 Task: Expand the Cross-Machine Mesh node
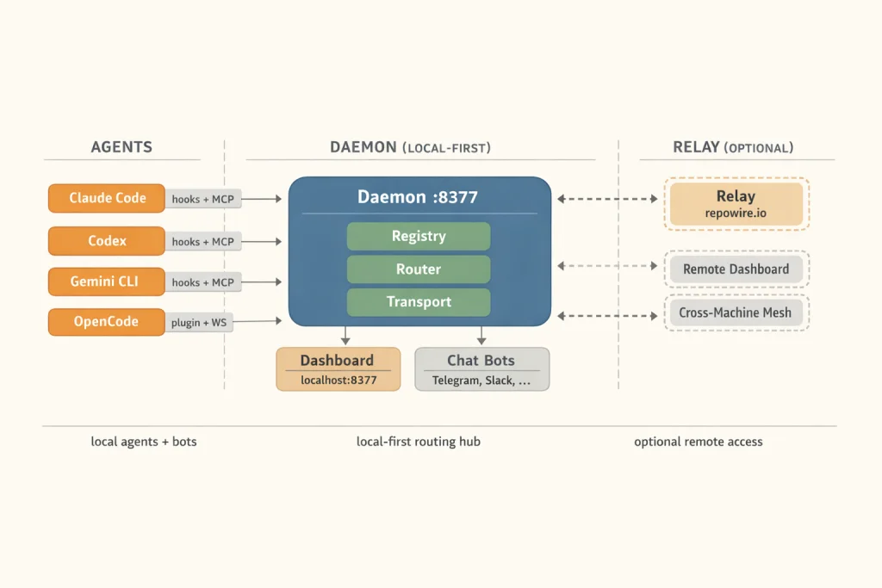pyautogui.click(x=736, y=313)
